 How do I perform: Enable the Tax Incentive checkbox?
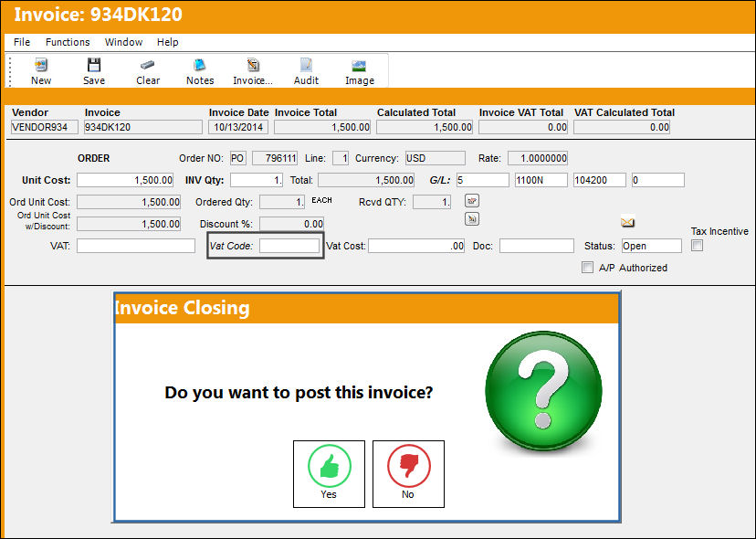click(698, 246)
